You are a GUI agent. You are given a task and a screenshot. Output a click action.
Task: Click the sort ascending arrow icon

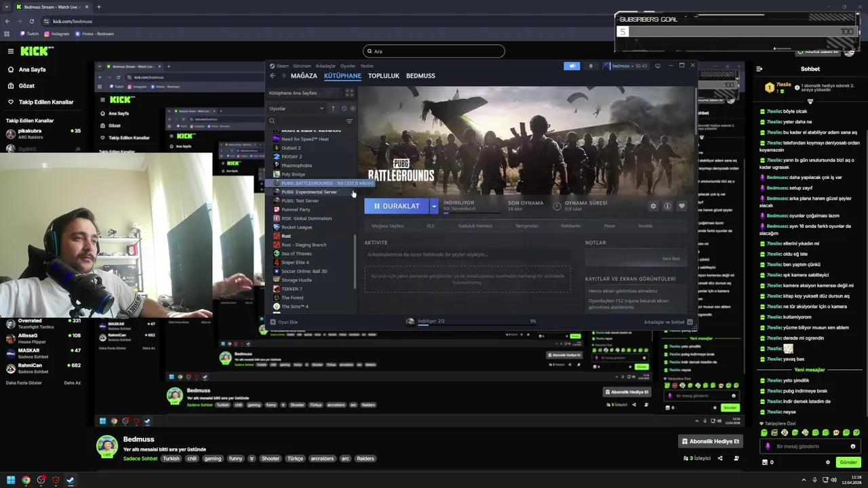[333, 108]
